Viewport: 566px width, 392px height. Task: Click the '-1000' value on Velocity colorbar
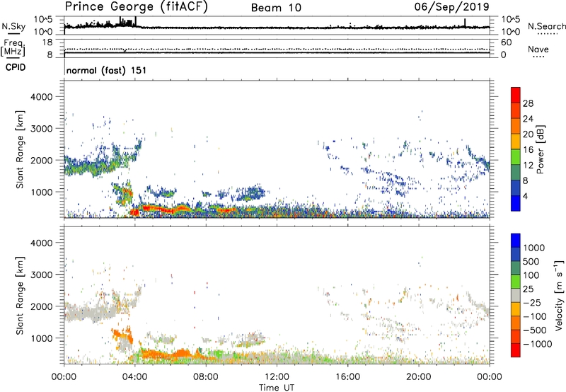[537, 344]
